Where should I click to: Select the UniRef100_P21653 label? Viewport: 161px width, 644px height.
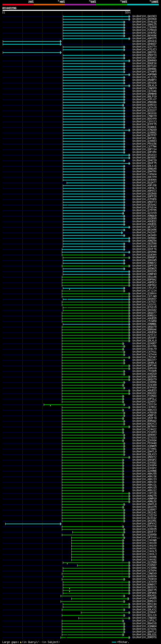tap(144, 432)
